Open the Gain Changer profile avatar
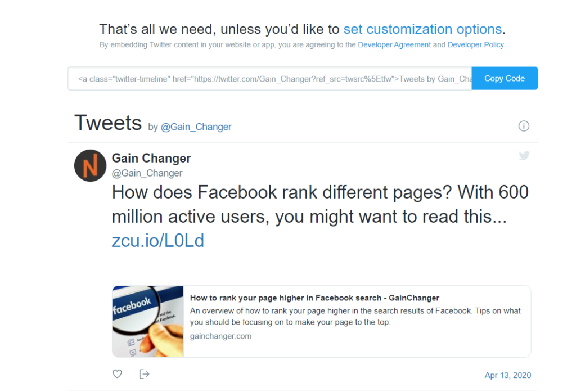576x392 pixels. [x=91, y=166]
